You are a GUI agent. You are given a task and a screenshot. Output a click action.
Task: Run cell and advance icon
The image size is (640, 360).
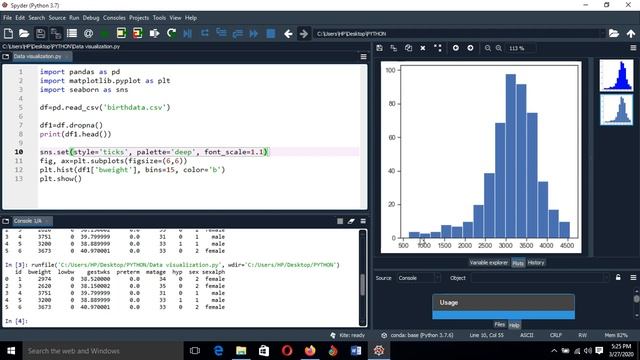click(138, 33)
